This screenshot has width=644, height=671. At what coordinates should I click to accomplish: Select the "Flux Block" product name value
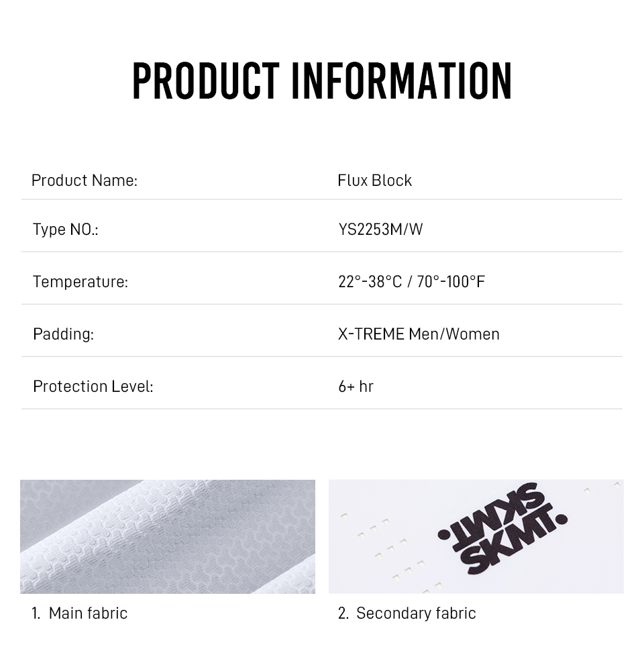pos(375,180)
